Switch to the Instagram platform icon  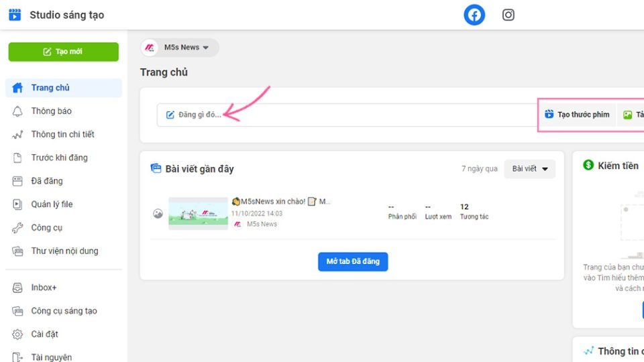(x=508, y=15)
